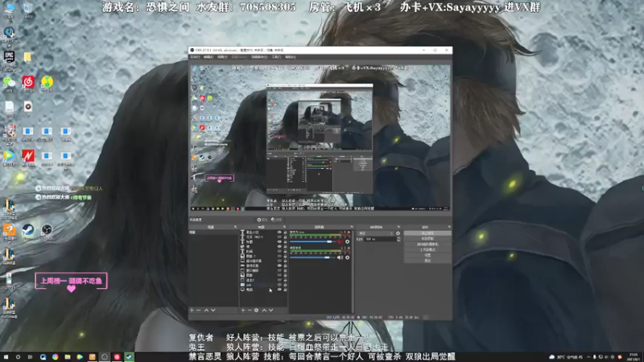
Task: Pop out the Scenes dock panel icon
Action: pyautogui.click(x=235, y=227)
